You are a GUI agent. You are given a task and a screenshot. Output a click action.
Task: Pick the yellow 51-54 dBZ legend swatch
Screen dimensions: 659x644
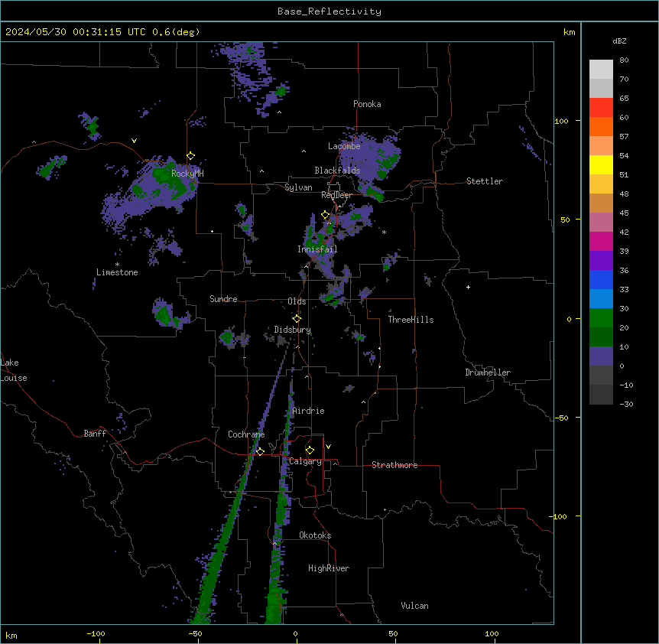tap(601, 164)
